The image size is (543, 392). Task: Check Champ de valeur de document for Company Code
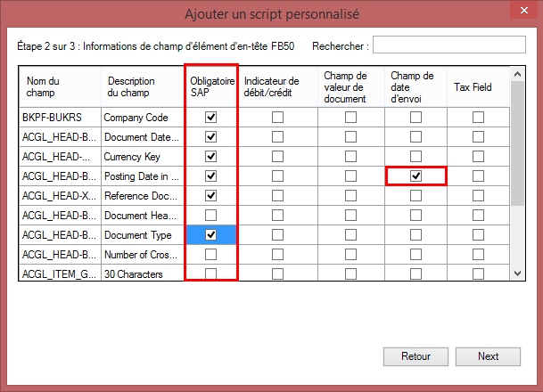(350, 118)
